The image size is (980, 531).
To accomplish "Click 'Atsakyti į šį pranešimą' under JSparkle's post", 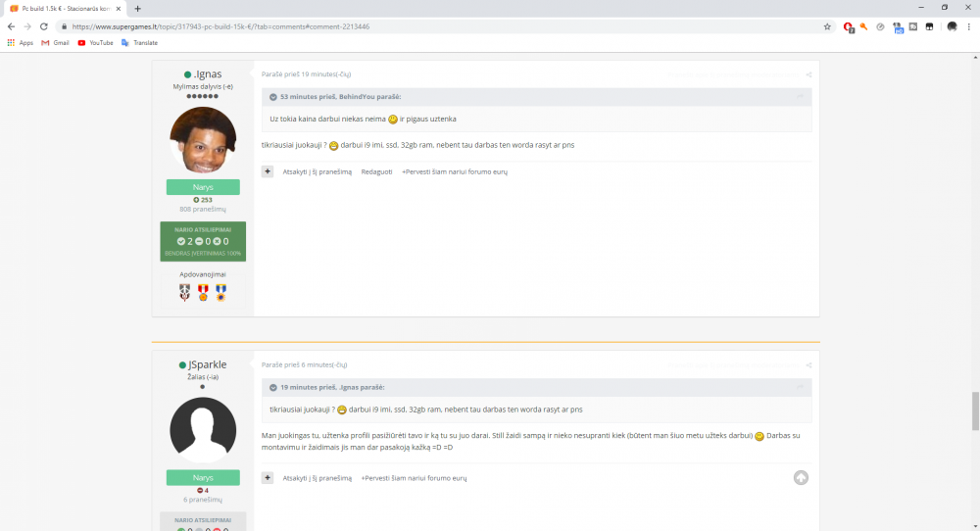I will point(317,478).
